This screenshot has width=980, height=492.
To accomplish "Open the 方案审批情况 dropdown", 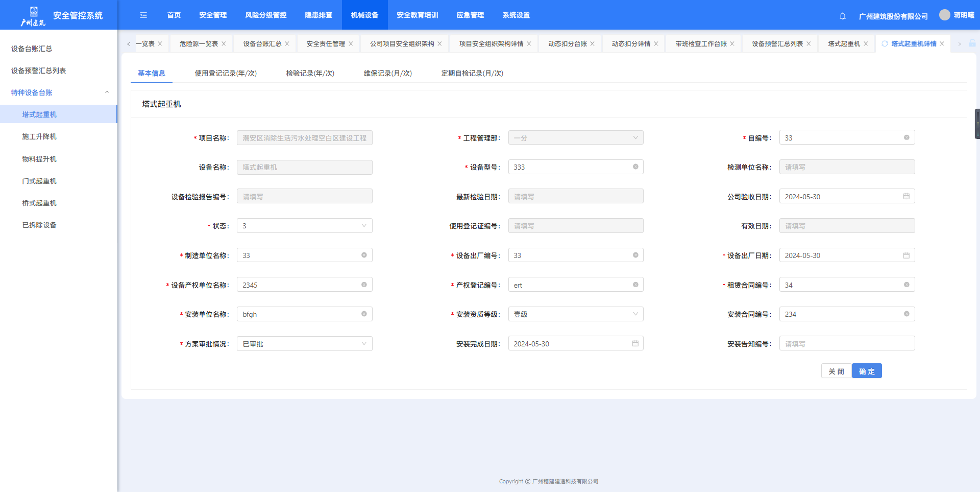I will point(305,344).
